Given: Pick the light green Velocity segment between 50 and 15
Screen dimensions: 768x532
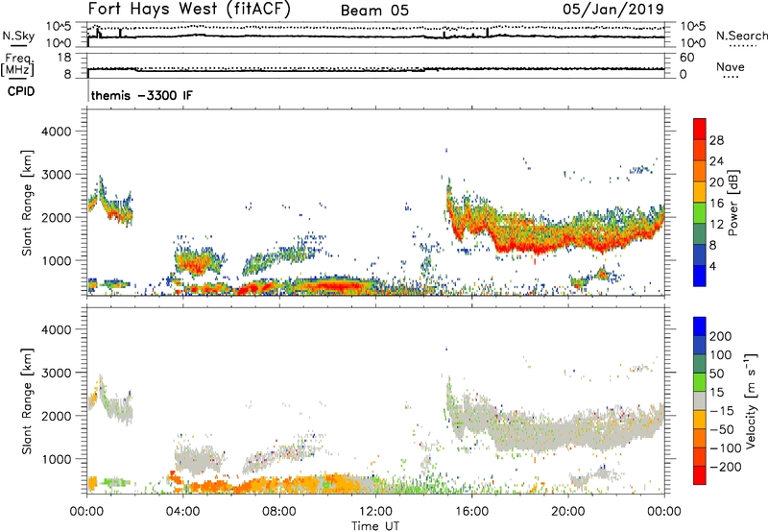Looking at the screenshot, I should tap(700, 382).
